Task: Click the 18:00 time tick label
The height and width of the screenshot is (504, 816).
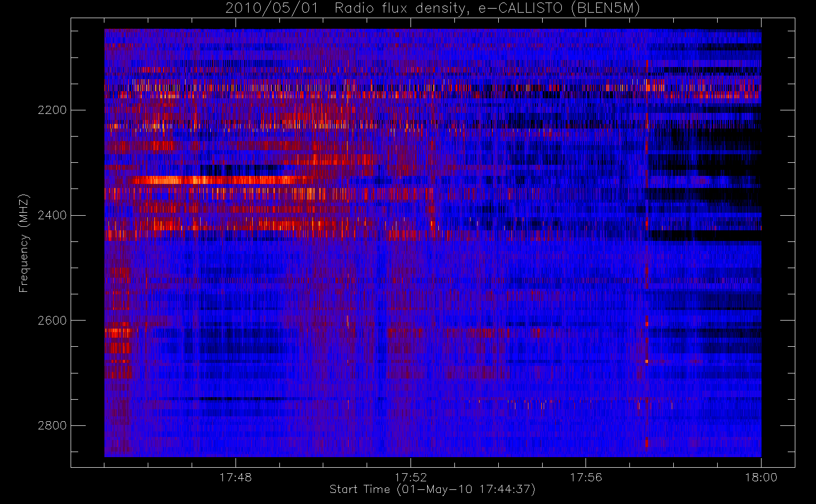Action: 761,477
